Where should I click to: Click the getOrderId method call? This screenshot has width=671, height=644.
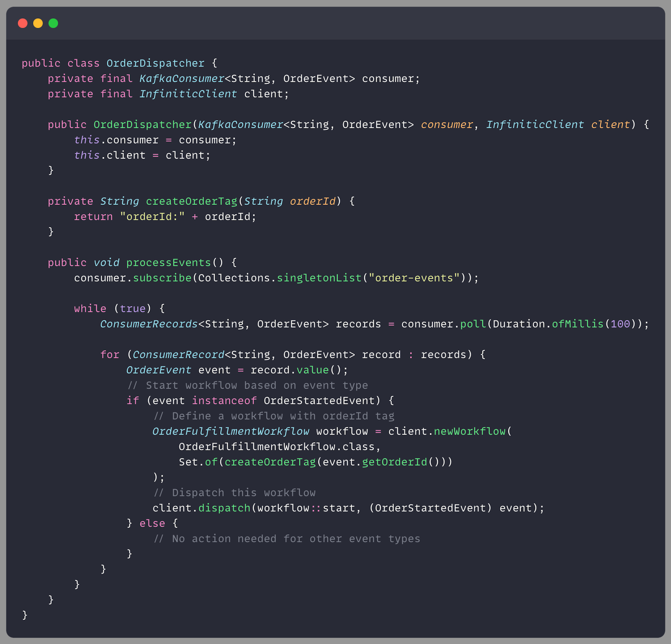click(395, 462)
